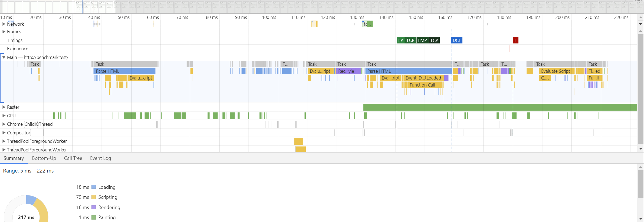The width and height of the screenshot is (644, 222).
Task: Open the Call Tree tab
Action: point(73,158)
